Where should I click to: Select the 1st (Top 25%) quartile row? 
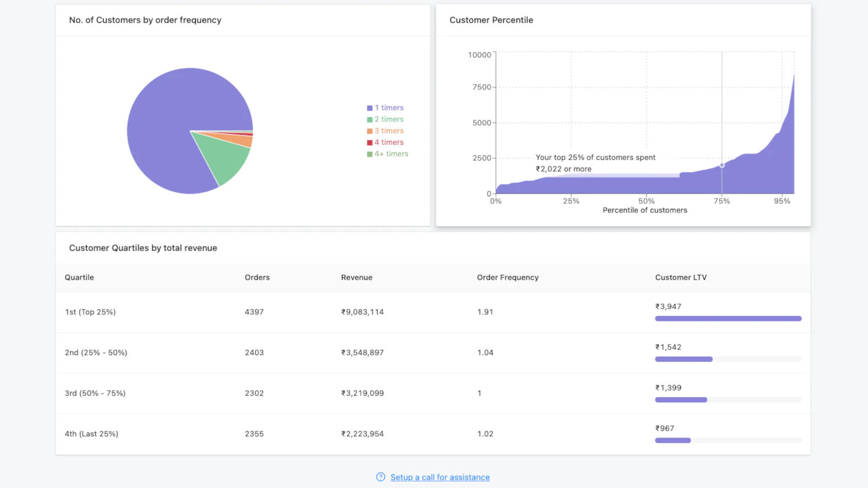[x=90, y=312]
